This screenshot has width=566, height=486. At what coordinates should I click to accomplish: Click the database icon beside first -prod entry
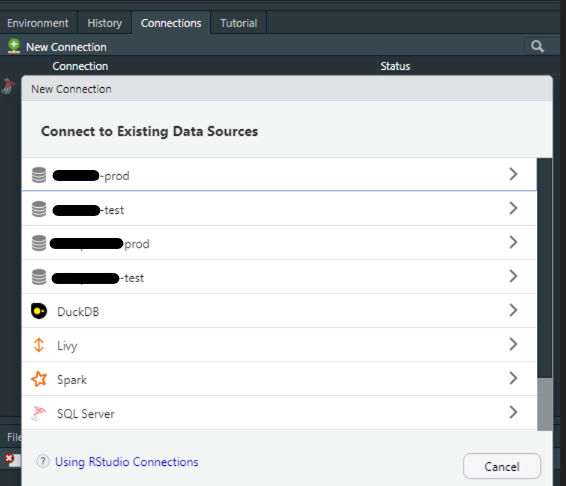pos(39,175)
